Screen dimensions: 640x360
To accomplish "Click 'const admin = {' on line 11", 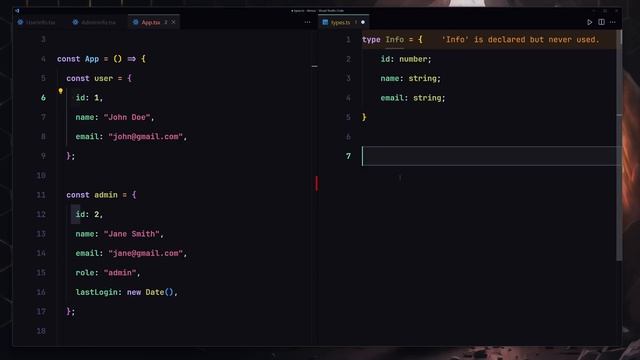I will 101,195.
